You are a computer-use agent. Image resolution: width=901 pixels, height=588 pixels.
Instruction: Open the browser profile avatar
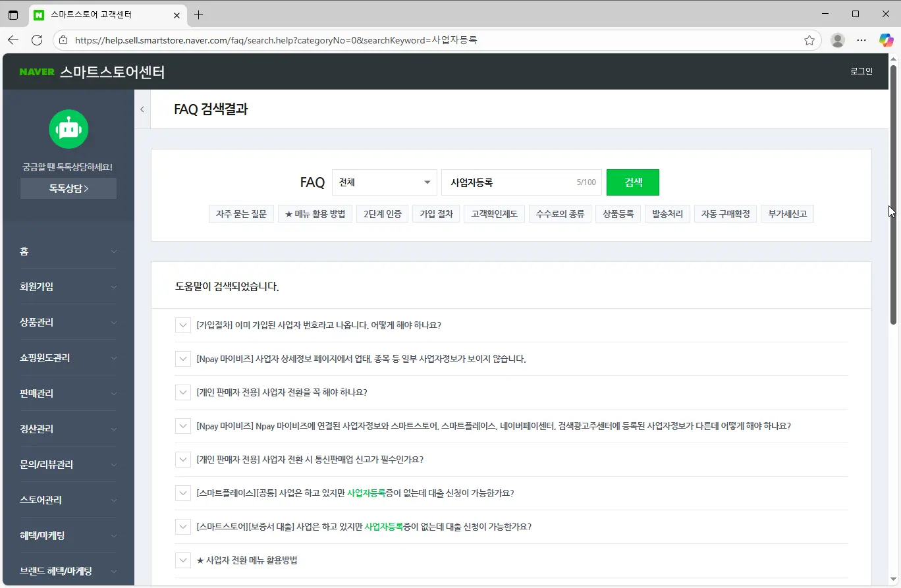(838, 40)
